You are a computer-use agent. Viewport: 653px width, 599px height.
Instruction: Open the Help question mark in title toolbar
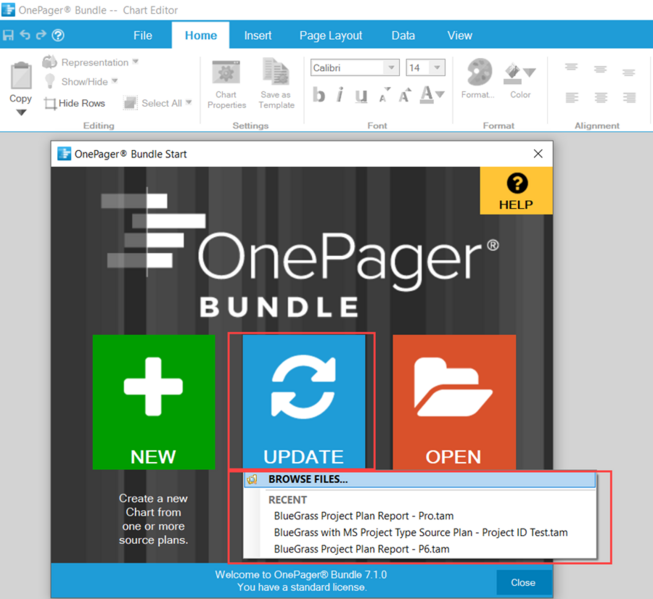point(58,35)
